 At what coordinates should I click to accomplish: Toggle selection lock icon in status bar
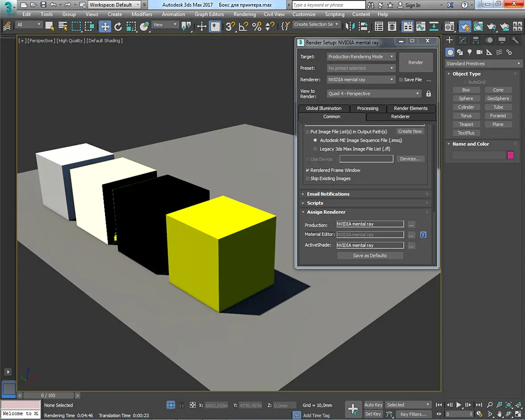pyautogui.click(x=182, y=405)
